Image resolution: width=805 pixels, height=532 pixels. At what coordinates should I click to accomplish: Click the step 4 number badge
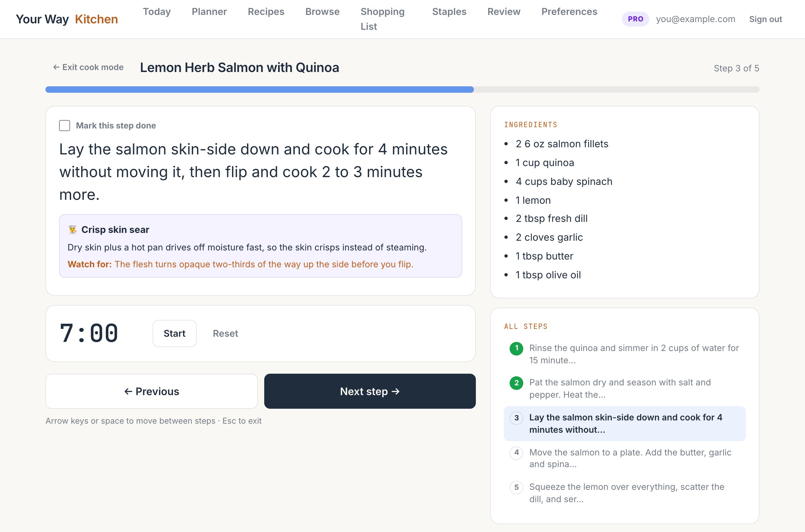(x=516, y=453)
